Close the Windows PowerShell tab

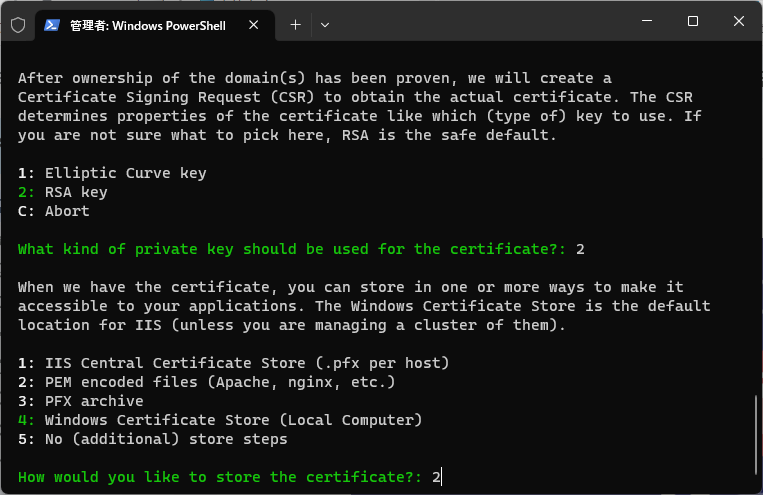coord(254,25)
